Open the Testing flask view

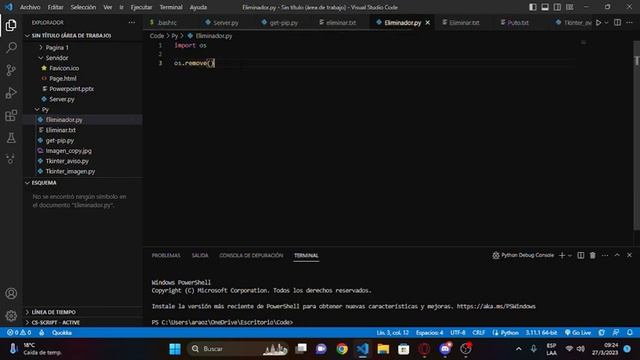coord(11,138)
